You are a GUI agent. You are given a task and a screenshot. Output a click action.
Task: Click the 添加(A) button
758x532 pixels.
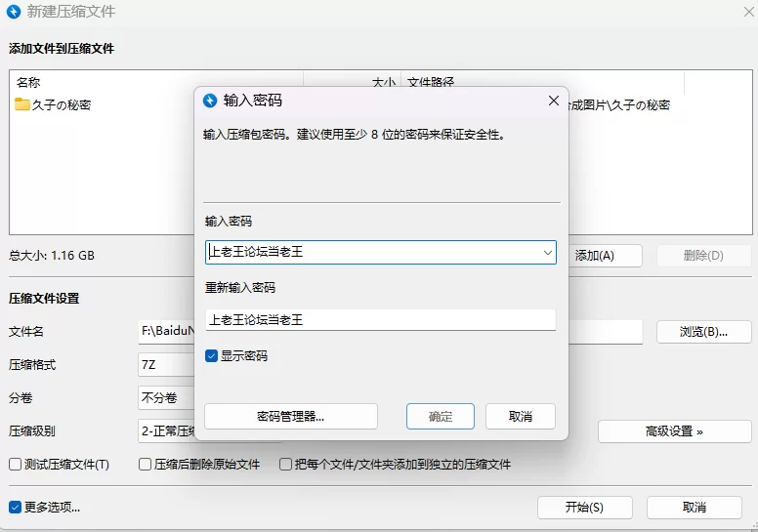(605, 255)
